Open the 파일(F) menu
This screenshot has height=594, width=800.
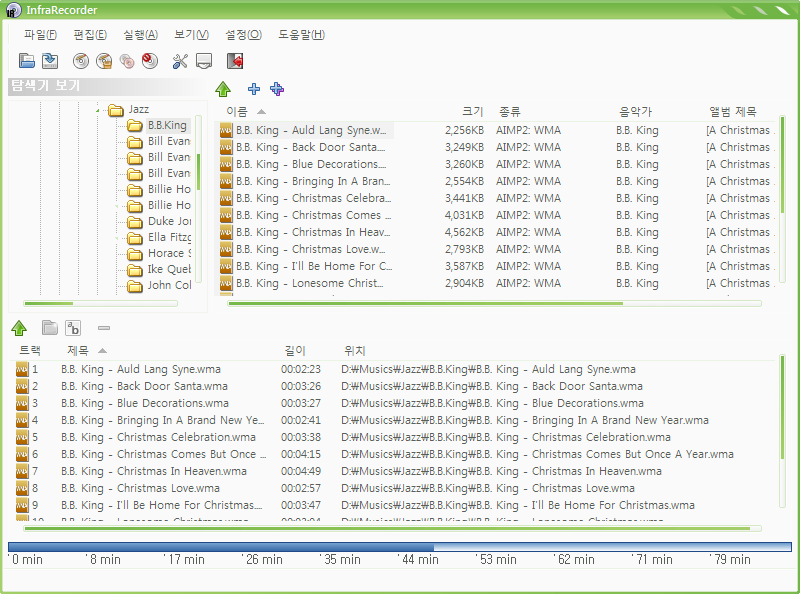[40, 35]
